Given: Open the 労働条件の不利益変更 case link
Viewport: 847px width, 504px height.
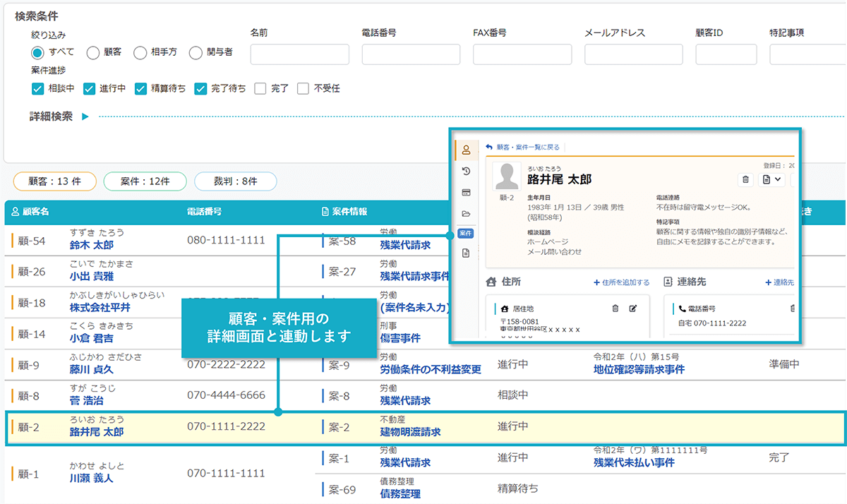Looking at the screenshot, I should [431, 369].
